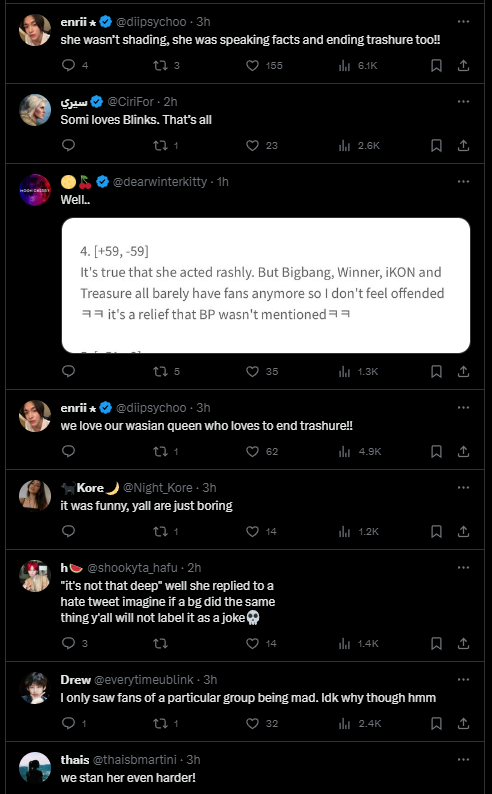Screen dimensions: 492x794
Task: Reply to enrii's 'speaking facts' tweet
Action: [68, 65]
